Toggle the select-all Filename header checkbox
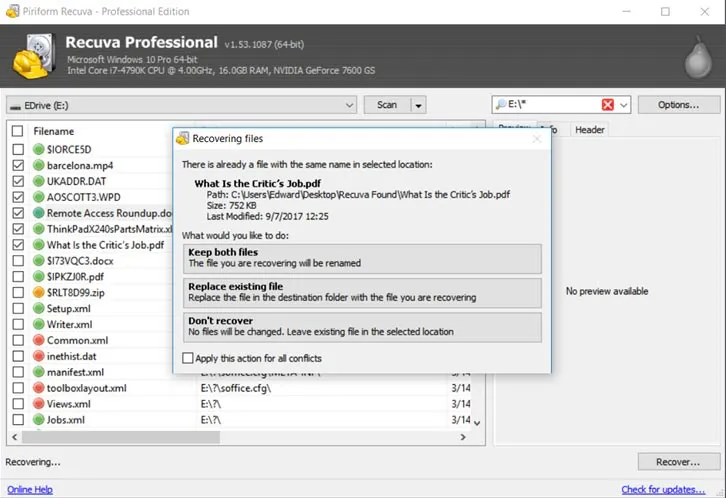Image resolution: width=726 pixels, height=498 pixels. pos(18,131)
